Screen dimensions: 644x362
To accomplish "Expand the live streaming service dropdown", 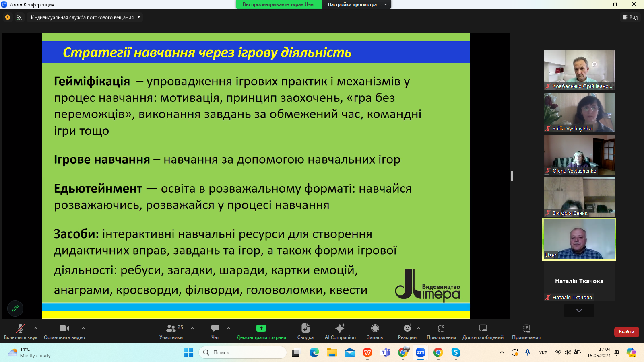I will point(139,17).
